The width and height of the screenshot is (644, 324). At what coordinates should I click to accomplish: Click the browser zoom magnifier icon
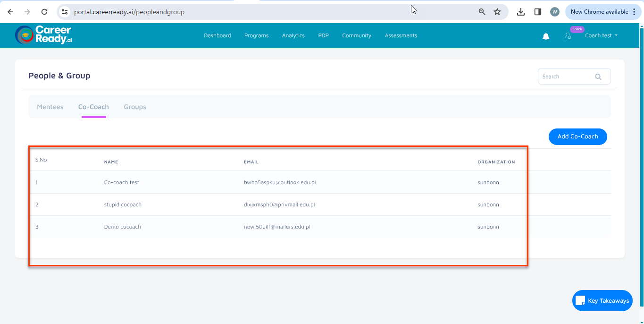click(482, 12)
